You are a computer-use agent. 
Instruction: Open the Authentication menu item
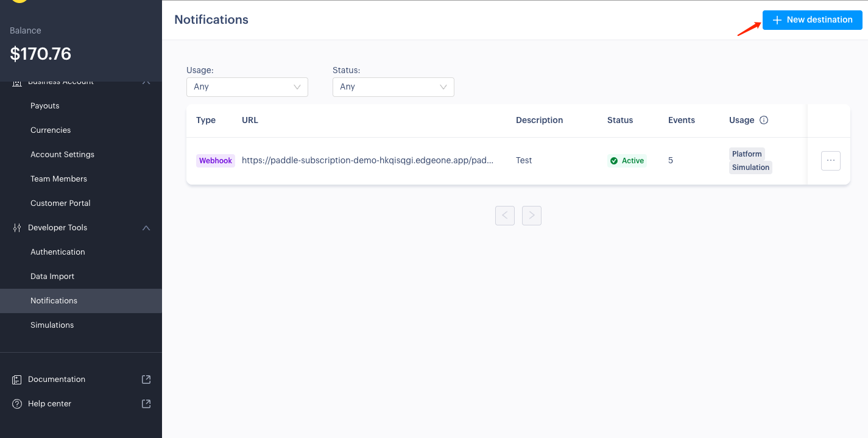[58, 252]
